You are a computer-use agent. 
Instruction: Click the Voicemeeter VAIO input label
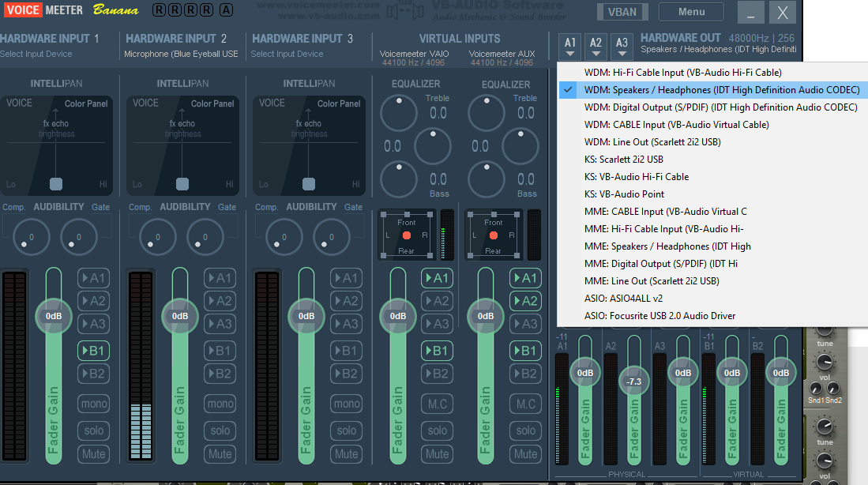[x=414, y=54]
